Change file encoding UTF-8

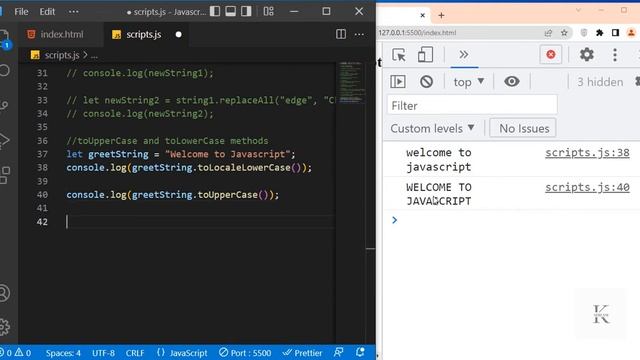click(103, 353)
